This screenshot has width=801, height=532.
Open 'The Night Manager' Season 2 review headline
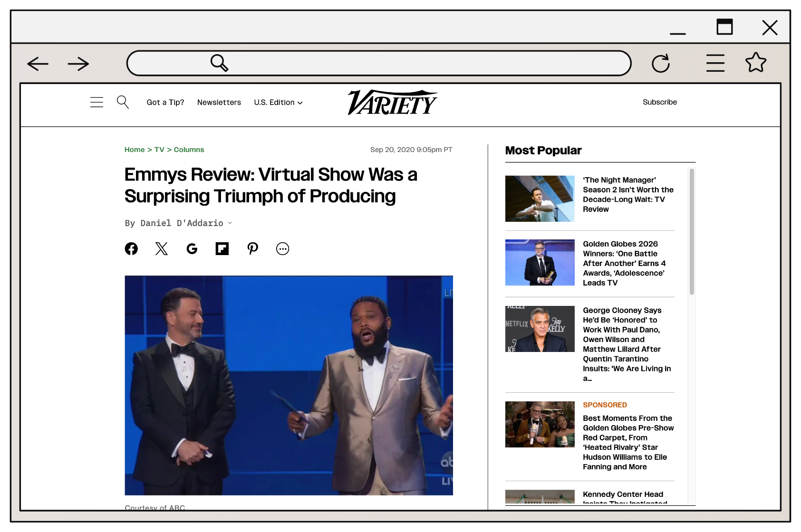[x=628, y=194]
